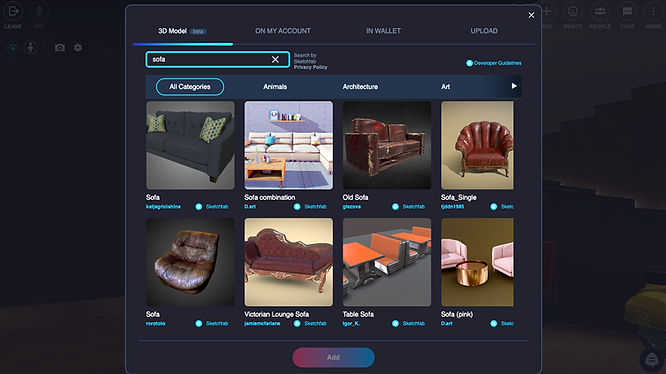
Task: Open author link D.art under Sofa (pink)
Action: (446, 323)
